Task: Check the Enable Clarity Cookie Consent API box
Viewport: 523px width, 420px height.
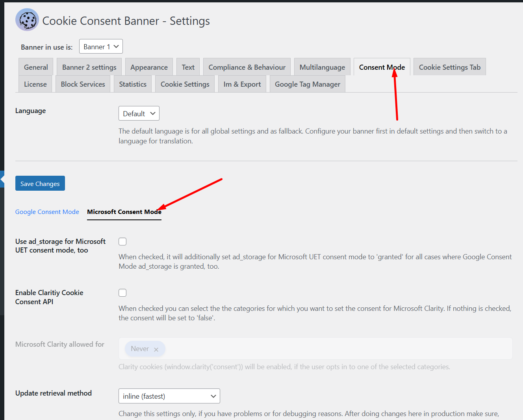Action: [122, 292]
